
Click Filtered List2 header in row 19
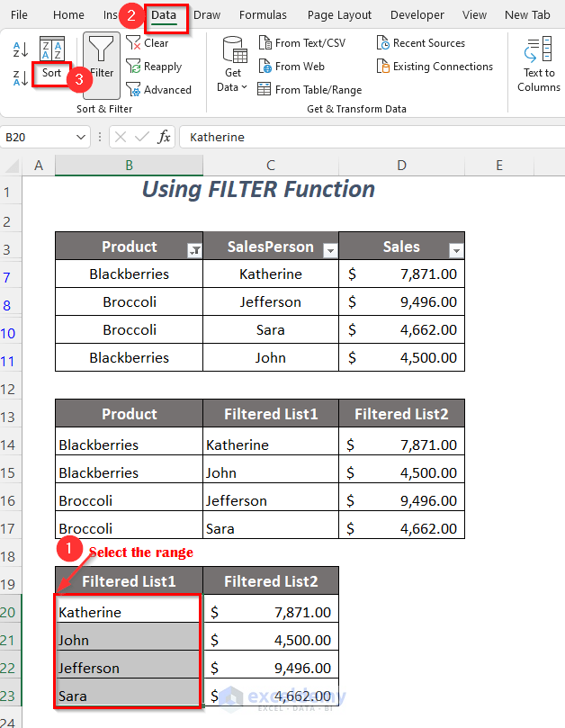point(271,581)
